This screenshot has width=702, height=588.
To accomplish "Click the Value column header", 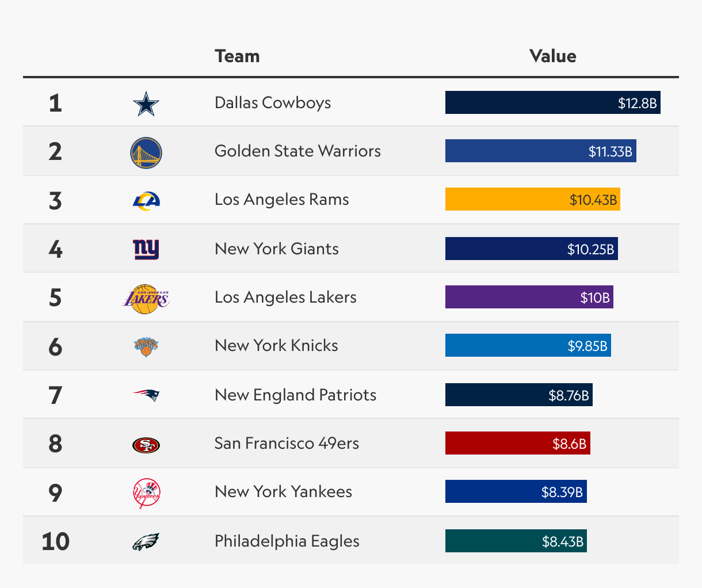I will pos(552,56).
